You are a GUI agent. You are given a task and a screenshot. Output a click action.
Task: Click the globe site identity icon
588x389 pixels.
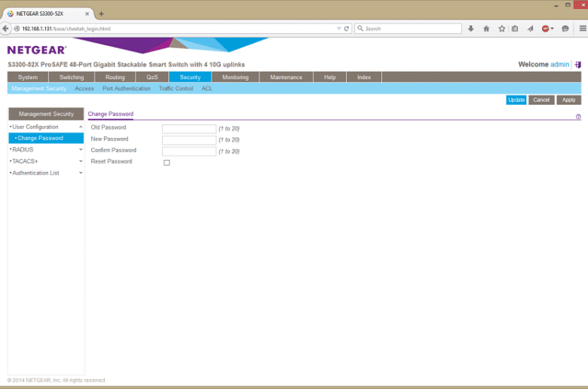click(x=17, y=29)
